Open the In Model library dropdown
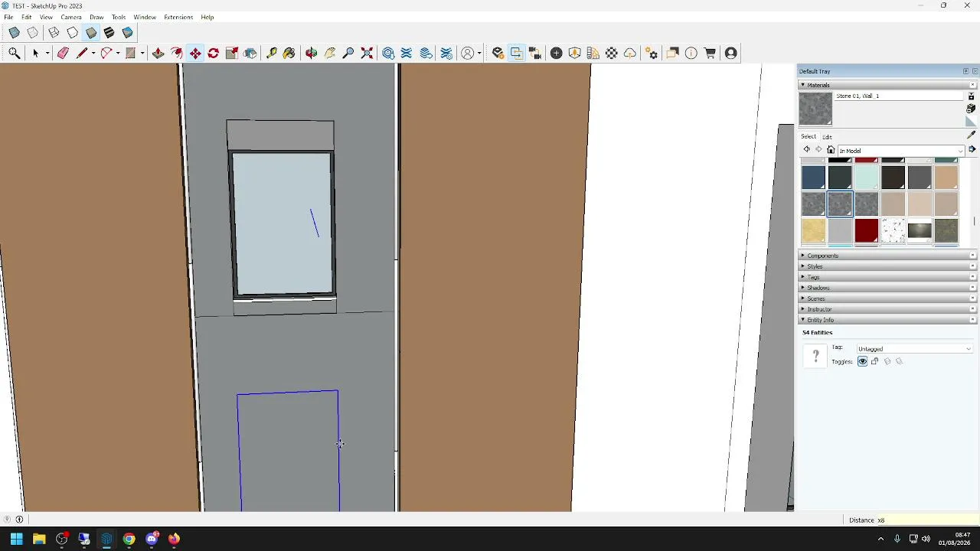980x551 pixels. pos(901,151)
